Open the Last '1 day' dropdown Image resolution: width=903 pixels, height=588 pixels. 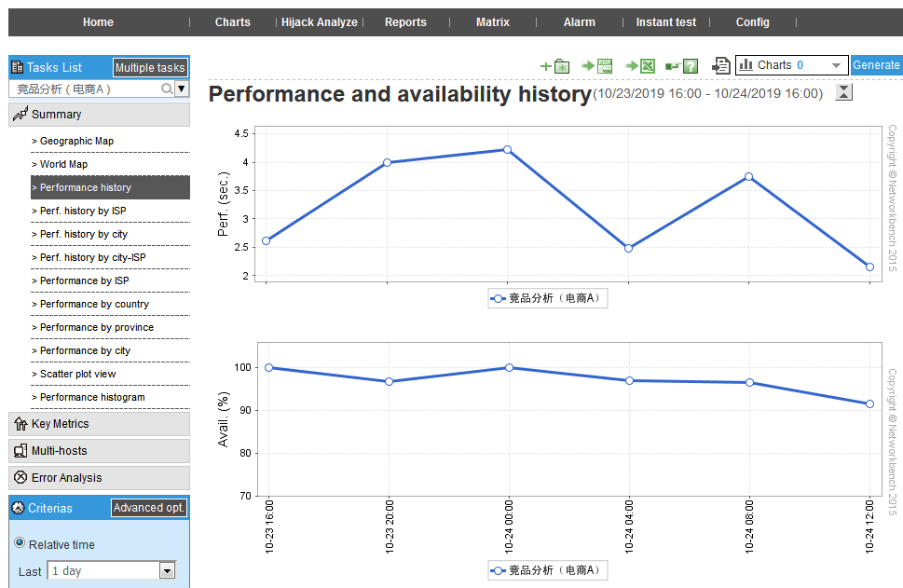[x=168, y=570]
